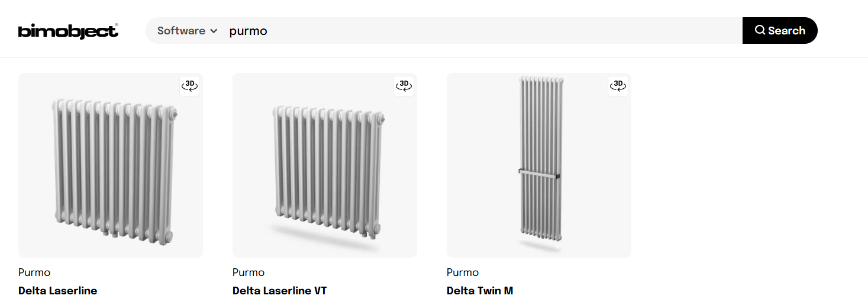This screenshot has width=868, height=305.
Task: Click the magnifier icon in Search button
Action: pyautogui.click(x=760, y=30)
